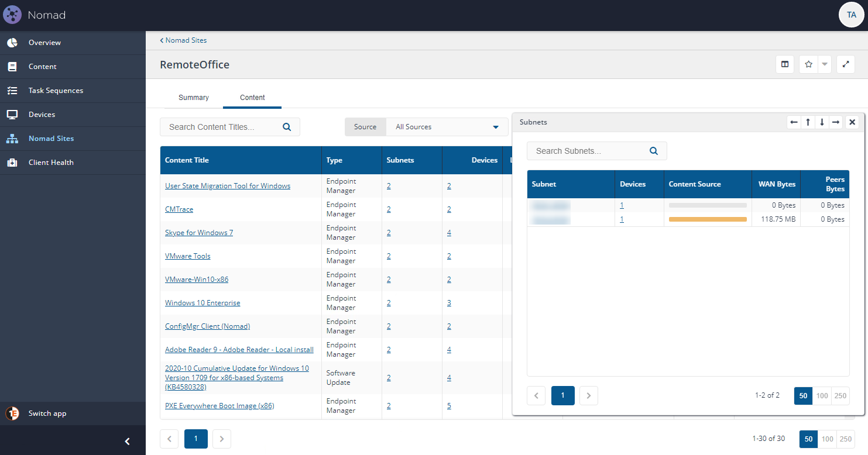This screenshot has width=868, height=455.
Task: Move Subnets panel down arrow icon
Action: [822, 122]
